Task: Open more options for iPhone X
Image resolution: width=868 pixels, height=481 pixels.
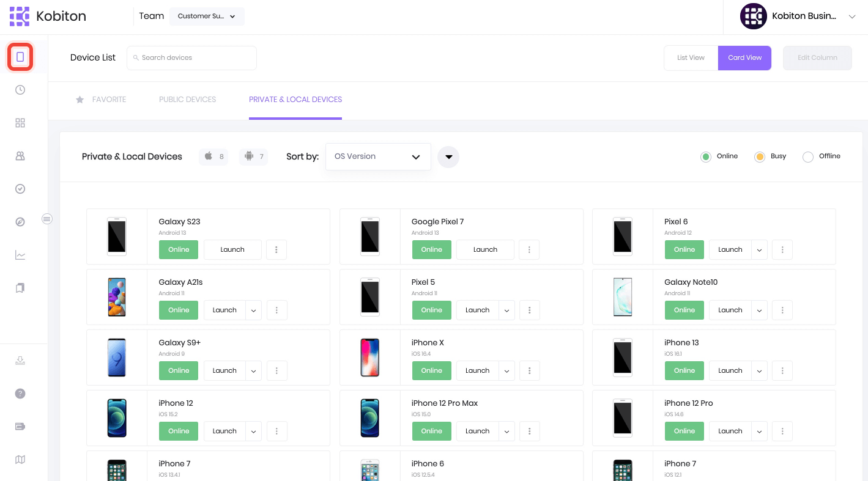Action: (x=529, y=370)
